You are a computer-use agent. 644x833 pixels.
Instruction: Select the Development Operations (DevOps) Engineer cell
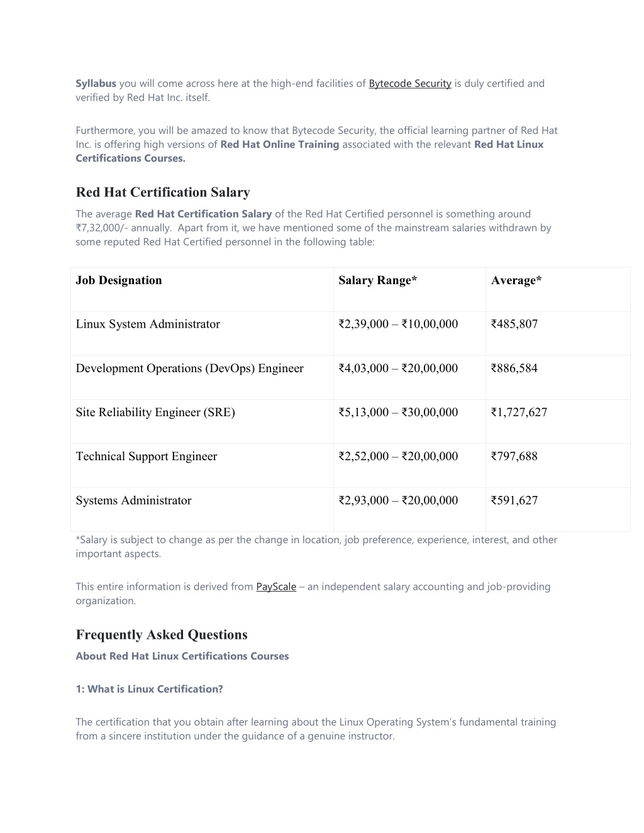point(202,378)
